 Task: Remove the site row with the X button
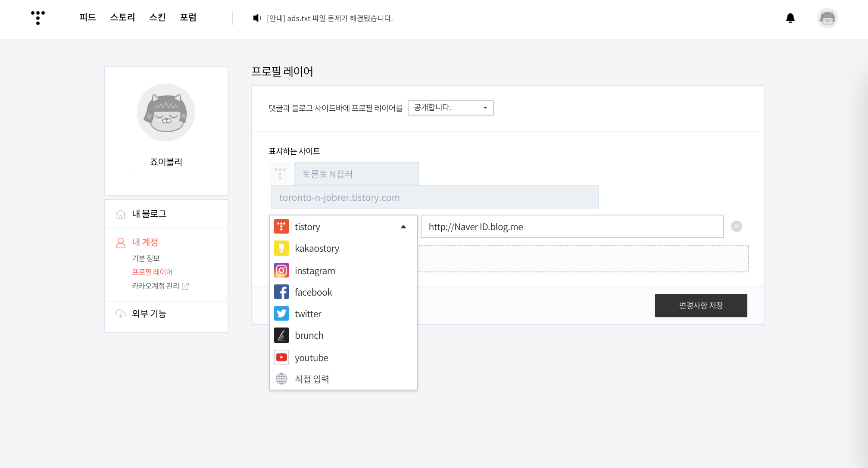click(x=736, y=226)
